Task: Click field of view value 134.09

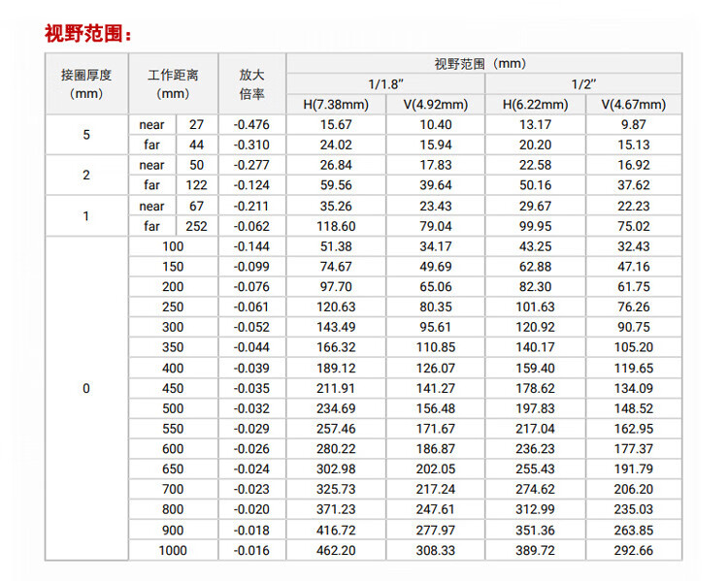Action: pyautogui.click(x=634, y=388)
